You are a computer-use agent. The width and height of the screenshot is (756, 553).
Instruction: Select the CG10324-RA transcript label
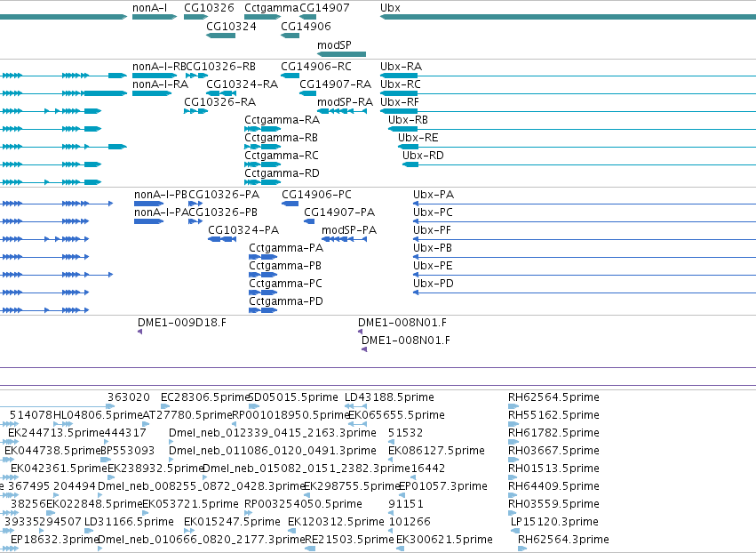click(x=242, y=84)
